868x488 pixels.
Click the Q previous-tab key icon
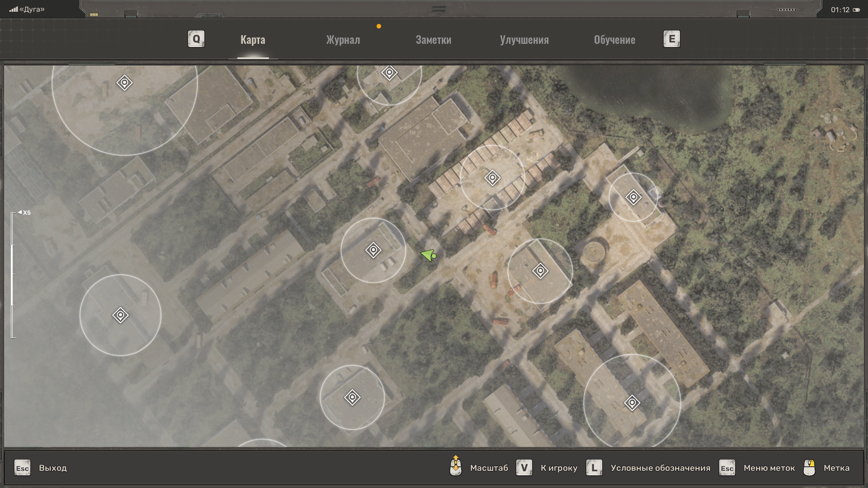[196, 39]
